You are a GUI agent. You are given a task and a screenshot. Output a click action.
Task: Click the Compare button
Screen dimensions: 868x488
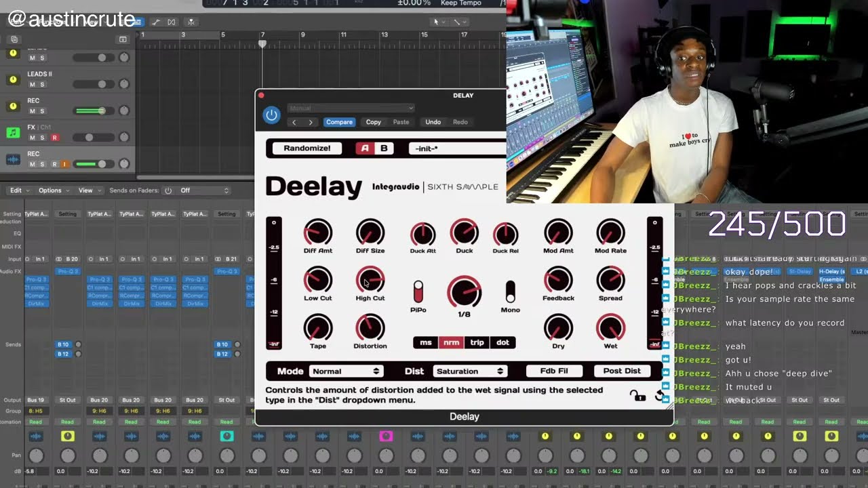tap(339, 122)
